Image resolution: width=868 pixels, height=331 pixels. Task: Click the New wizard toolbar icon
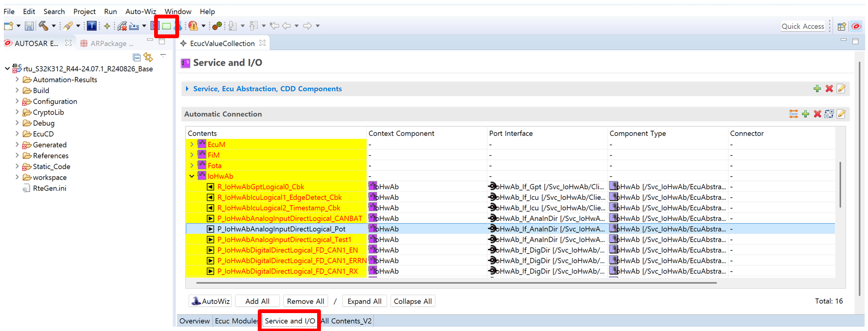8,26
